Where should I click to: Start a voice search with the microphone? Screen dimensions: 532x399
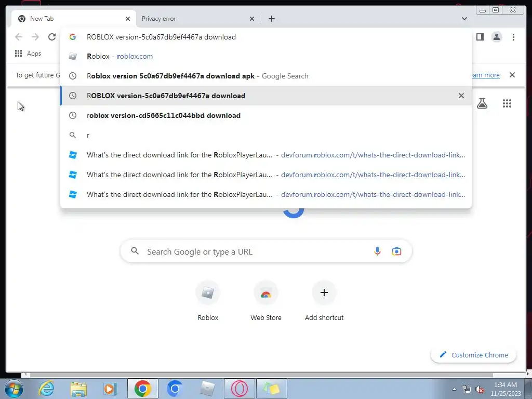pyautogui.click(x=377, y=251)
